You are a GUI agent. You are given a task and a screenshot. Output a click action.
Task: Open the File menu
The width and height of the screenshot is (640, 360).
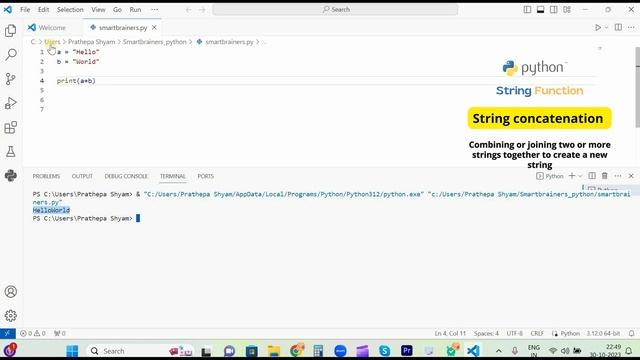(x=25, y=9)
